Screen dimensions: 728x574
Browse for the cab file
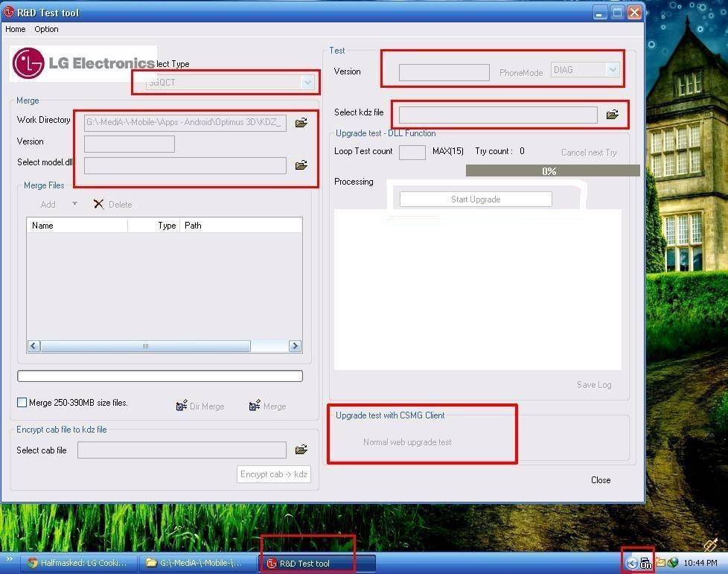tap(301, 450)
